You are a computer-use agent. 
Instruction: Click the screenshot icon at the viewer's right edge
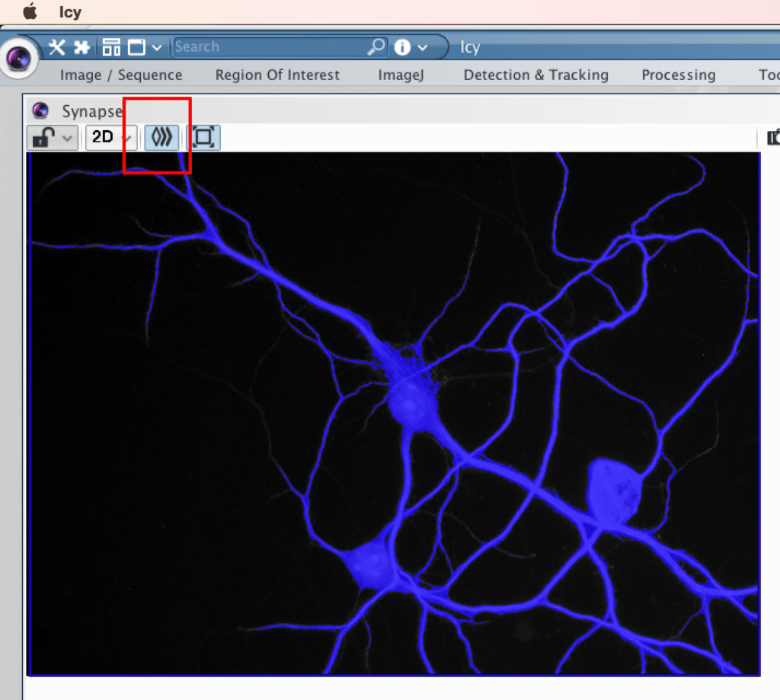(774, 138)
